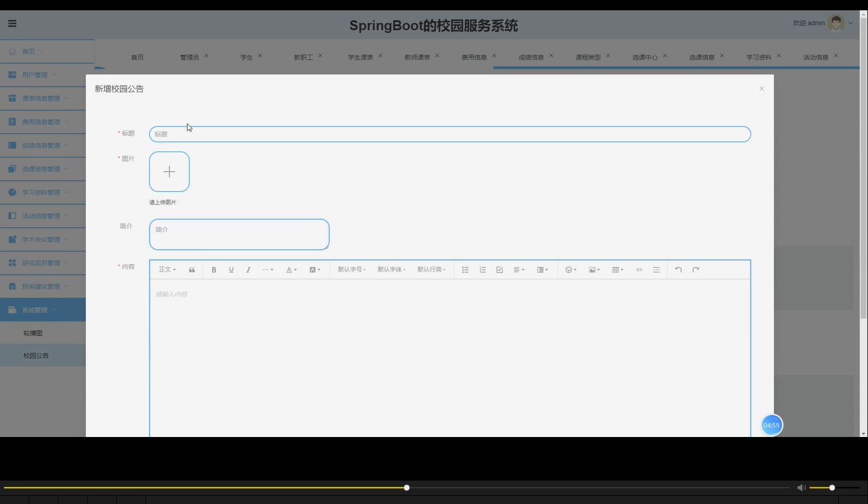Close the 教职工 tab

pos(320,56)
